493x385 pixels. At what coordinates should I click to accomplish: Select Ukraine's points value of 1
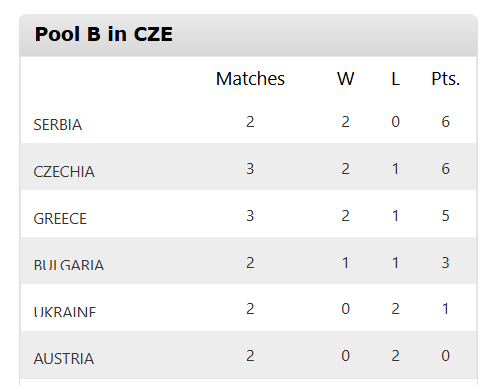(446, 309)
